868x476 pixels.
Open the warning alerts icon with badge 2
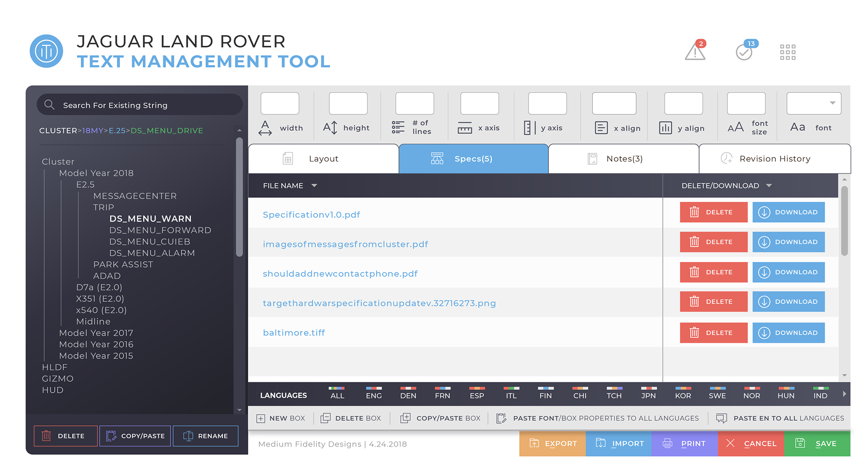click(x=695, y=50)
